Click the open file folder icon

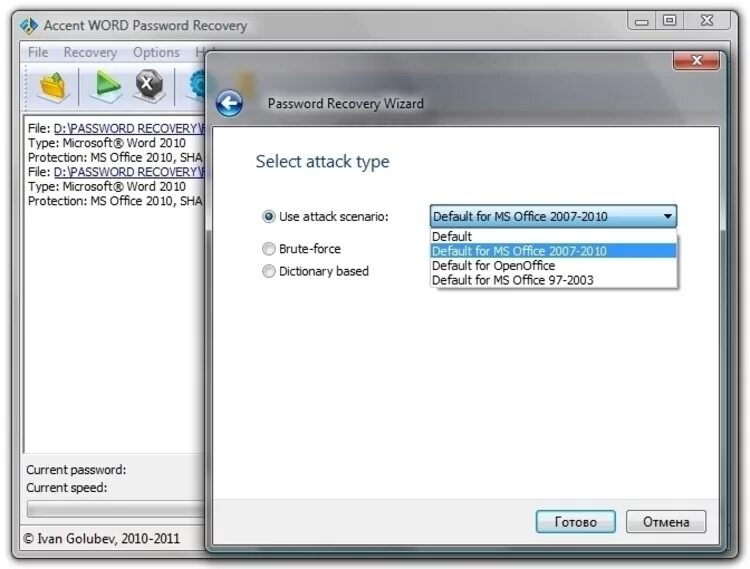53,87
